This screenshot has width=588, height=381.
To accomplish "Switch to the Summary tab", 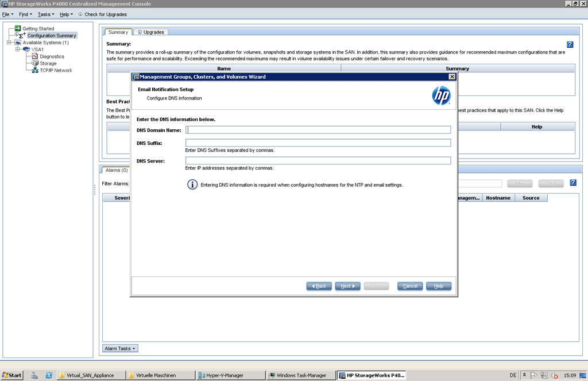I will (118, 32).
